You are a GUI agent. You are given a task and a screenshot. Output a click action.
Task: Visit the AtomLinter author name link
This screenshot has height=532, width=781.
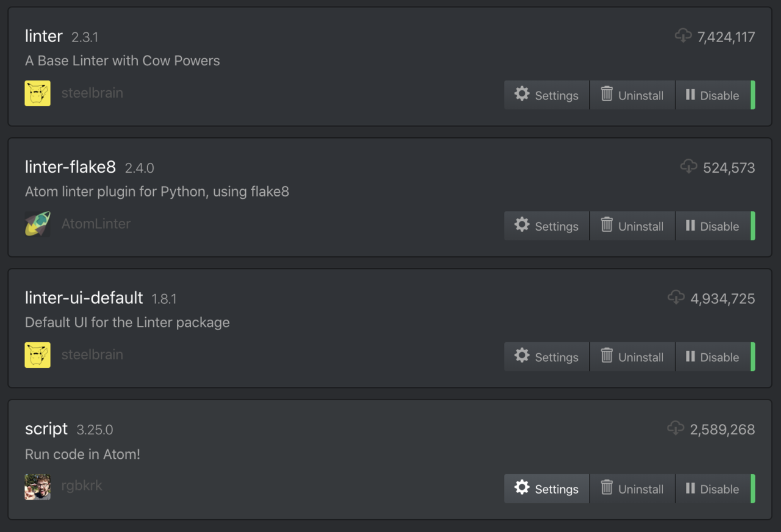pos(96,224)
